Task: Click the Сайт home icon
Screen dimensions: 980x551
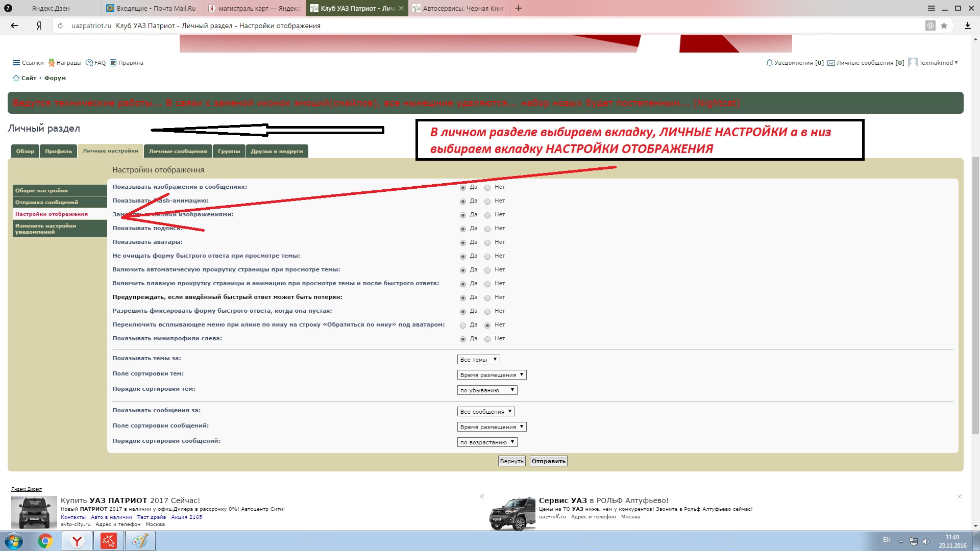Action: (16, 78)
